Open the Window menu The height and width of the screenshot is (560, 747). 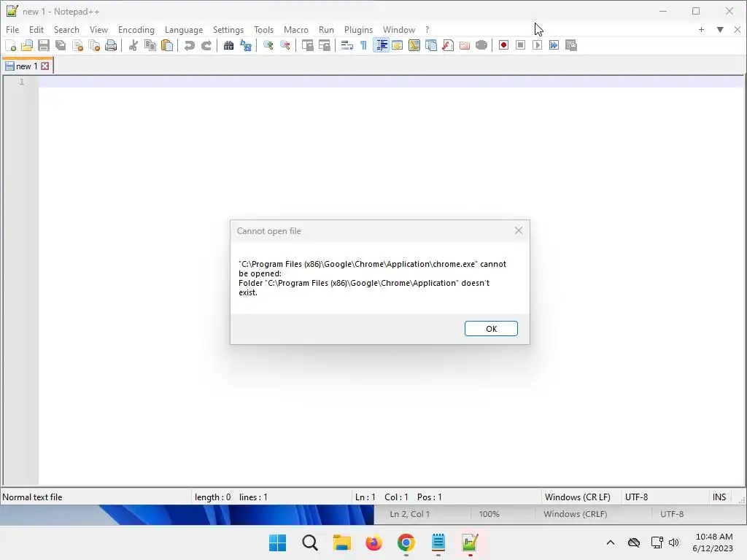[x=399, y=29]
